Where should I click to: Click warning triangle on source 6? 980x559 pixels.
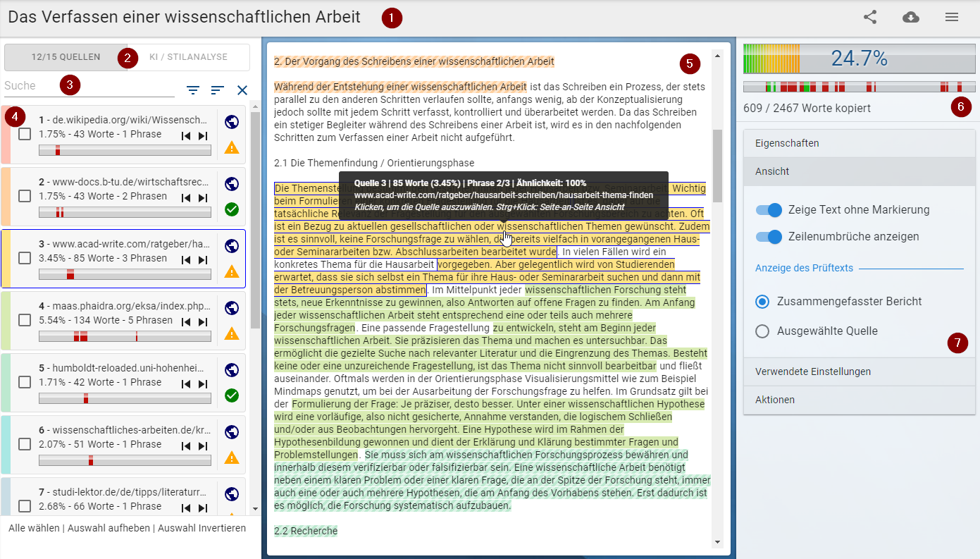point(232,457)
